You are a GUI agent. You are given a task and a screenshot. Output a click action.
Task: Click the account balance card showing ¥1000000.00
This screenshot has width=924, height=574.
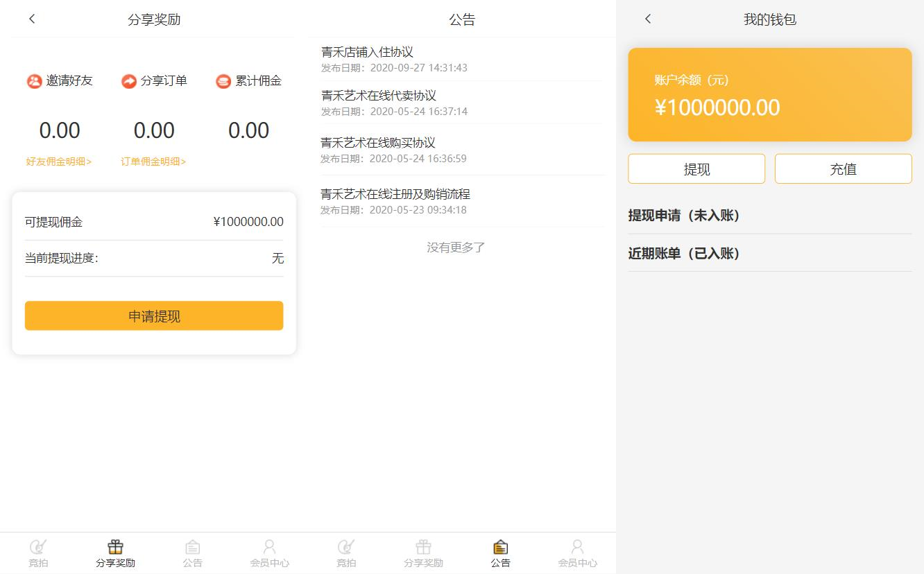pos(769,94)
